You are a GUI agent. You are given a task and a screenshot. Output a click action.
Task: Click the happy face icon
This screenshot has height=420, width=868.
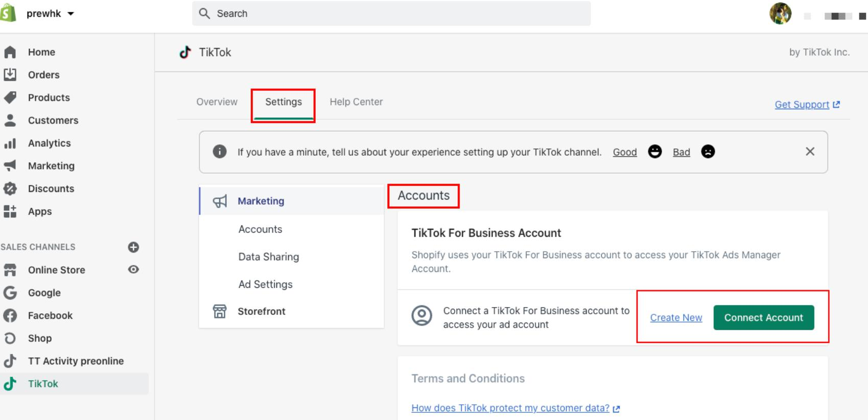[x=654, y=152]
